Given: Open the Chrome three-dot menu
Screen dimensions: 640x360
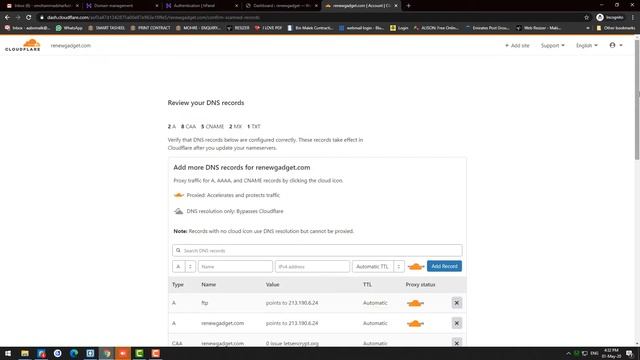Looking at the screenshot, I should tap(633, 18).
